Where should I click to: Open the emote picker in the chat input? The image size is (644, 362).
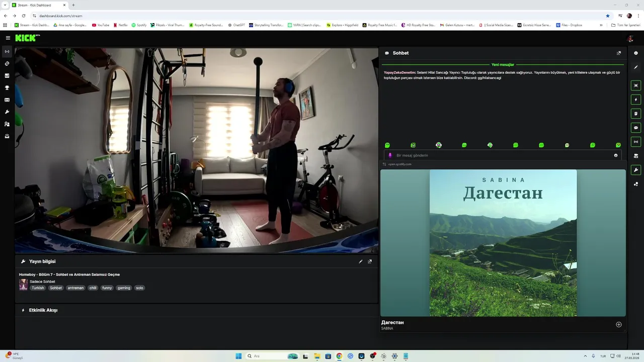(616, 155)
